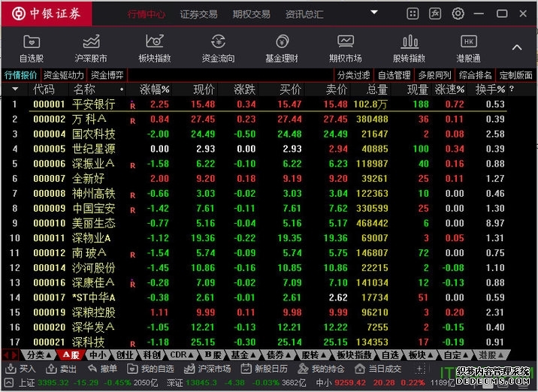Collapse the toolbar with the up chevron
This screenshot has height=392, width=538.
517,47
